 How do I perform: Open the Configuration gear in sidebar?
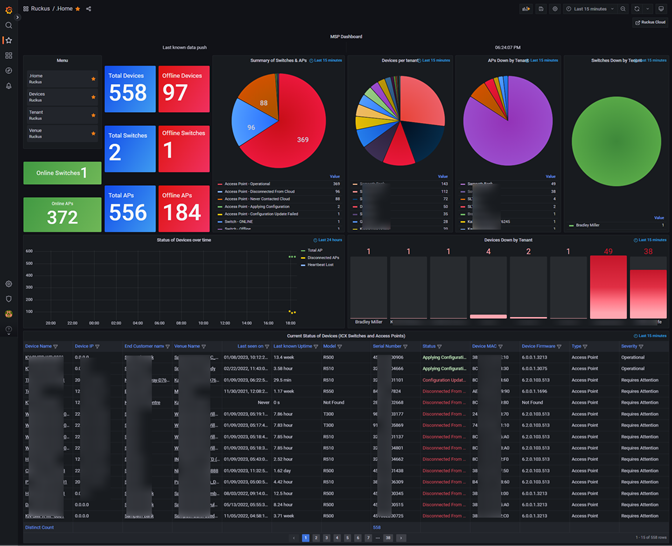click(9, 284)
